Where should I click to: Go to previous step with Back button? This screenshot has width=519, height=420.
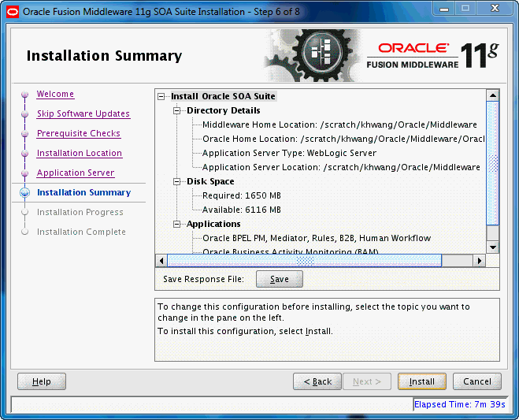pyautogui.click(x=317, y=381)
